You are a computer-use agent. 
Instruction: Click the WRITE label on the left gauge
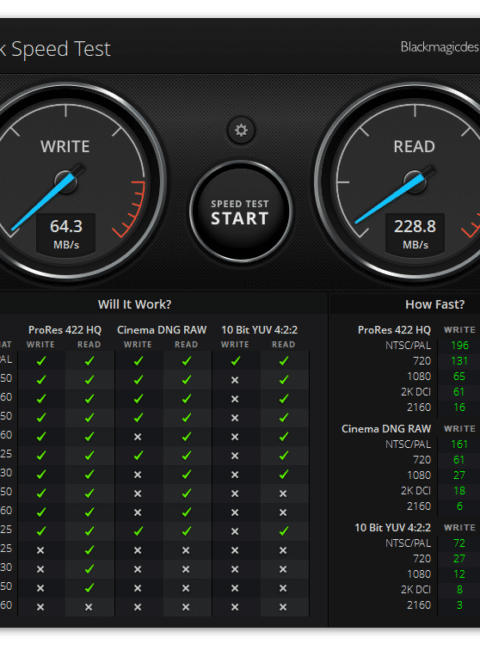pos(65,147)
